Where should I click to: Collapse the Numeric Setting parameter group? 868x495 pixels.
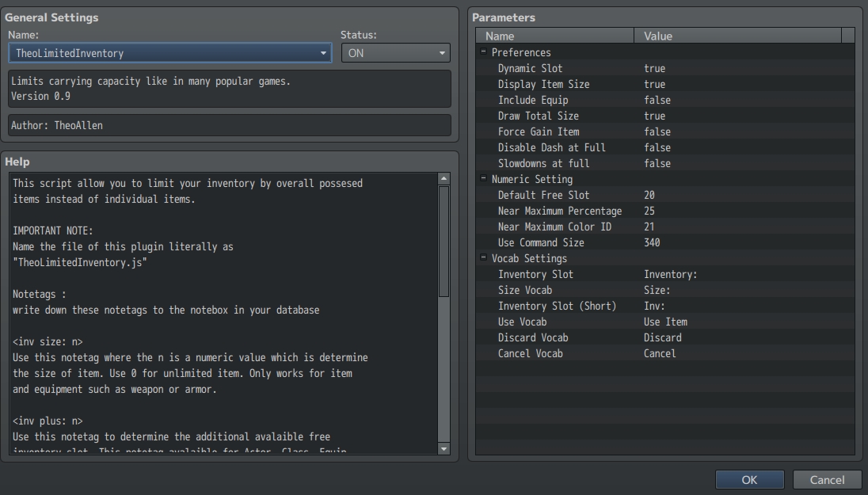483,178
